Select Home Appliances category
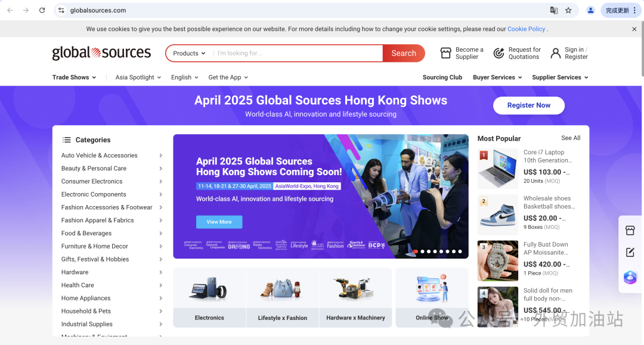The width and height of the screenshot is (644, 345). pos(86,298)
